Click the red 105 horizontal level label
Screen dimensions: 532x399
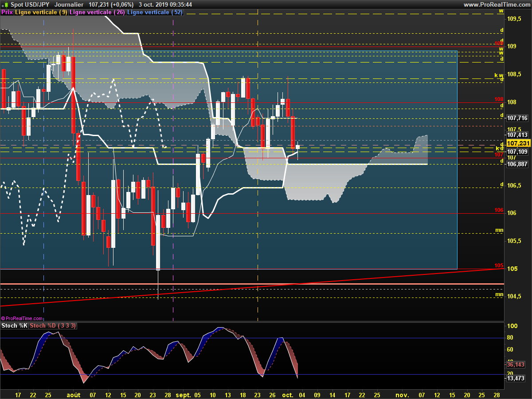pos(499,266)
